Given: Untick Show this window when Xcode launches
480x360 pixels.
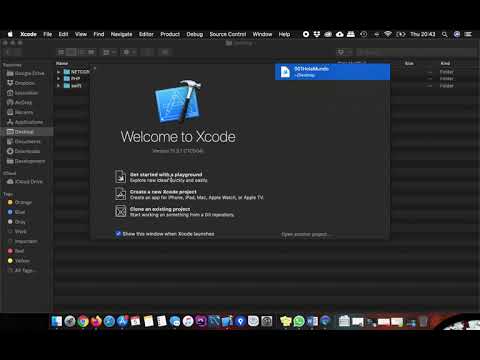Looking at the screenshot, I should coord(118,234).
